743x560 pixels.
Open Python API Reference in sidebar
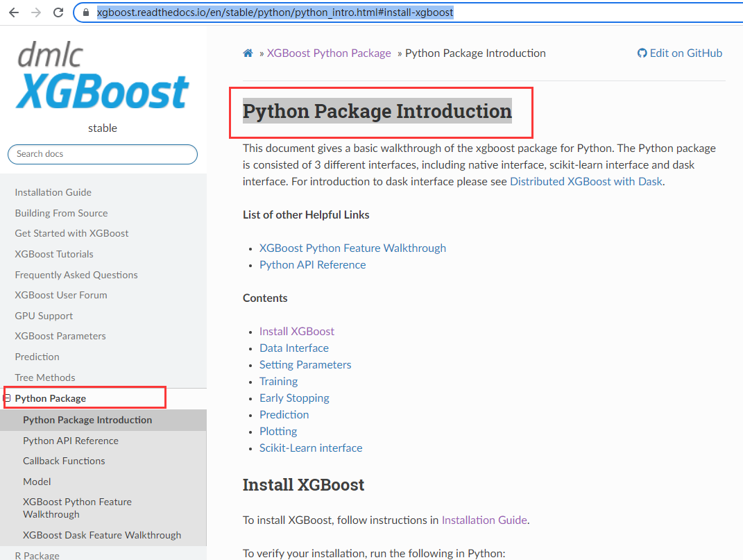coord(71,441)
